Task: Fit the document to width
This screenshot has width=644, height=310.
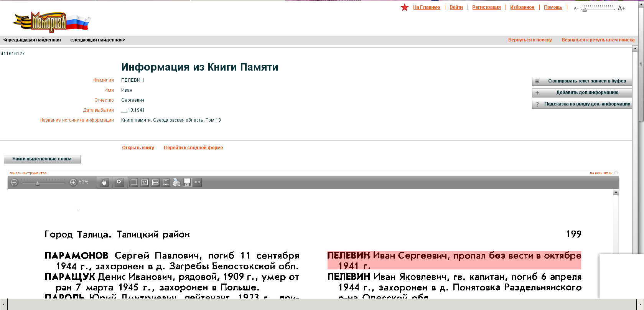Action: click(x=155, y=182)
